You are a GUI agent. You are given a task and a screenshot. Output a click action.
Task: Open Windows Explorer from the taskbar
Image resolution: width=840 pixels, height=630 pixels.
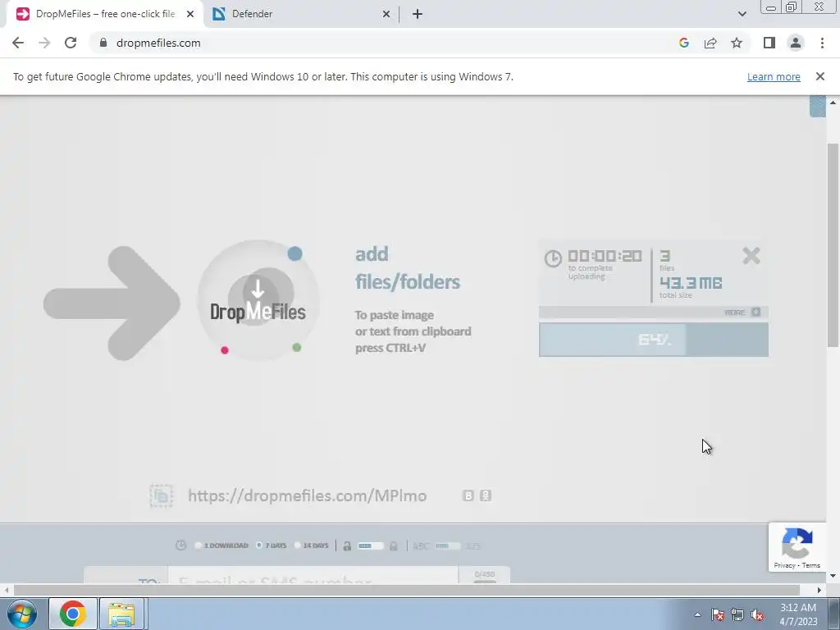(121, 614)
